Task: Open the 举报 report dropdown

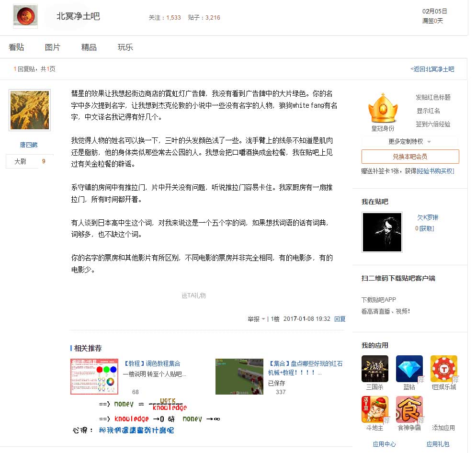Action: coord(256,319)
